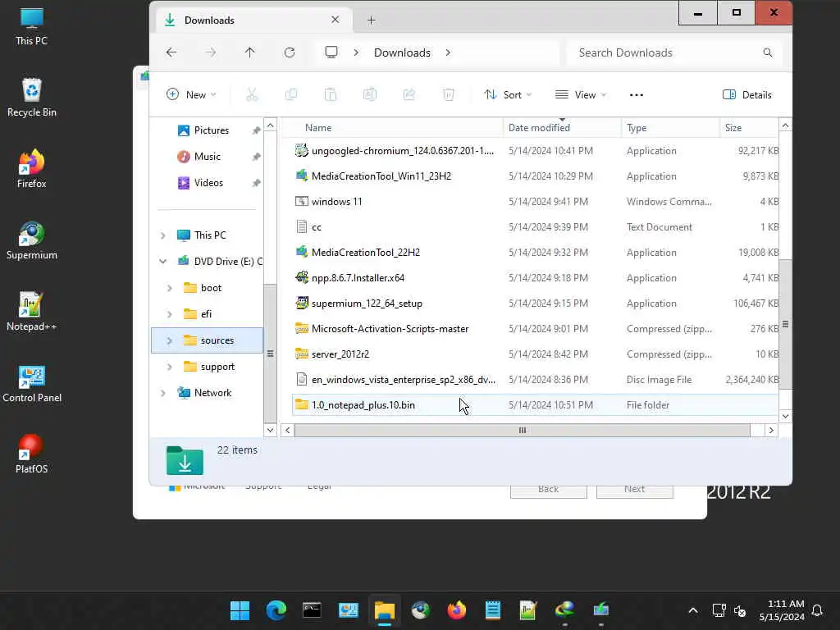Image resolution: width=840 pixels, height=630 pixels.
Task: Open Recycle Bin on desktop
Action: coord(32,98)
